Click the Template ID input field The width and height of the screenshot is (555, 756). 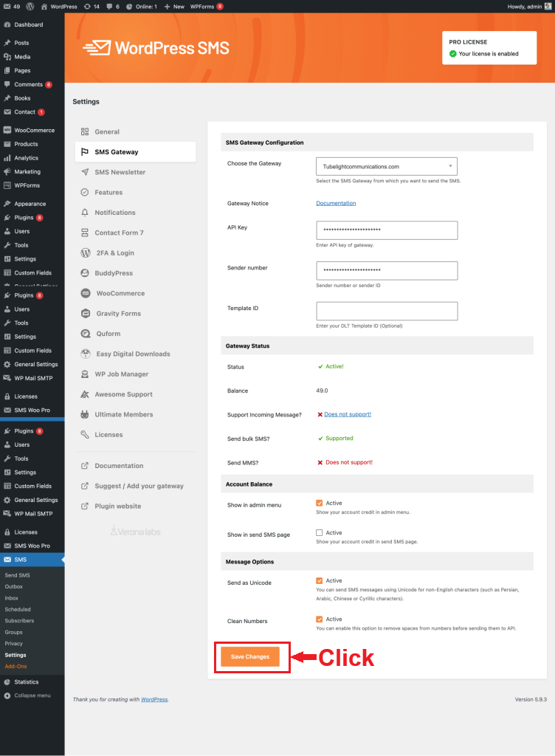coord(387,311)
